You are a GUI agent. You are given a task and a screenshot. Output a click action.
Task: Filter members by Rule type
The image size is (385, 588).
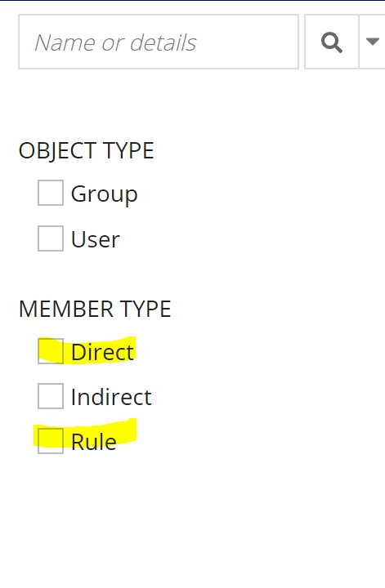click(51, 441)
